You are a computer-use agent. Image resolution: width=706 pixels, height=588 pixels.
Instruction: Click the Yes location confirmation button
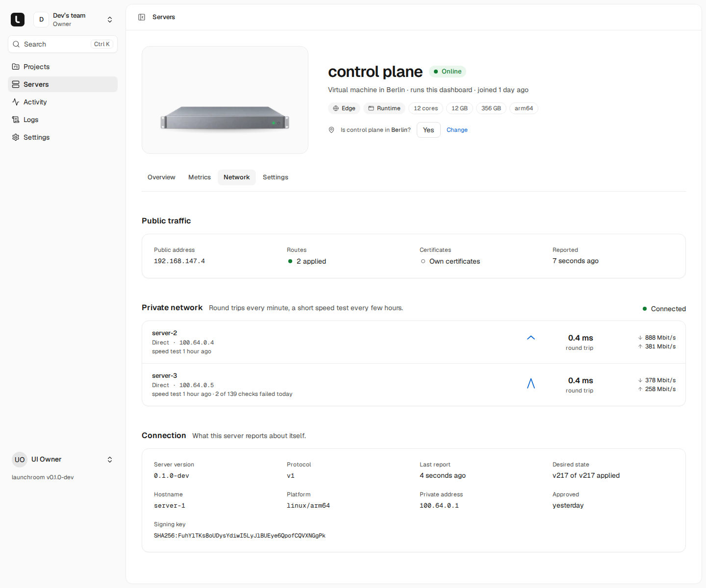[x=429, y=130]
